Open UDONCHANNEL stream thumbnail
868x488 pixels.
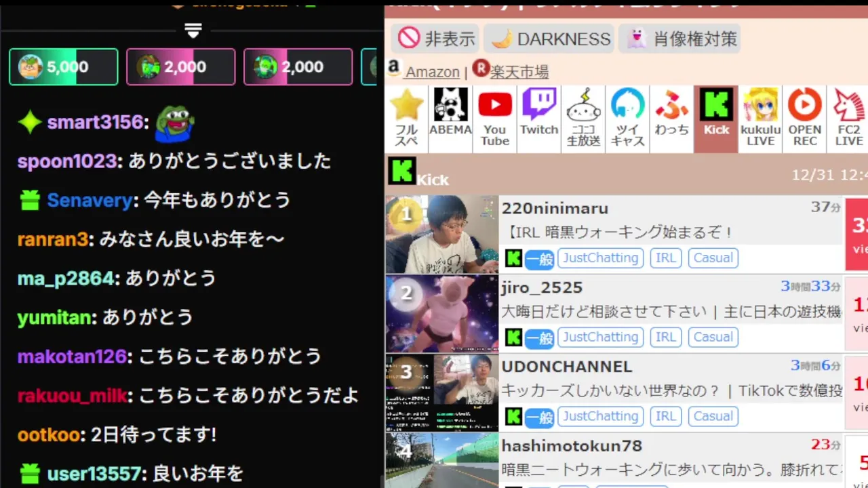coord(442,393)
